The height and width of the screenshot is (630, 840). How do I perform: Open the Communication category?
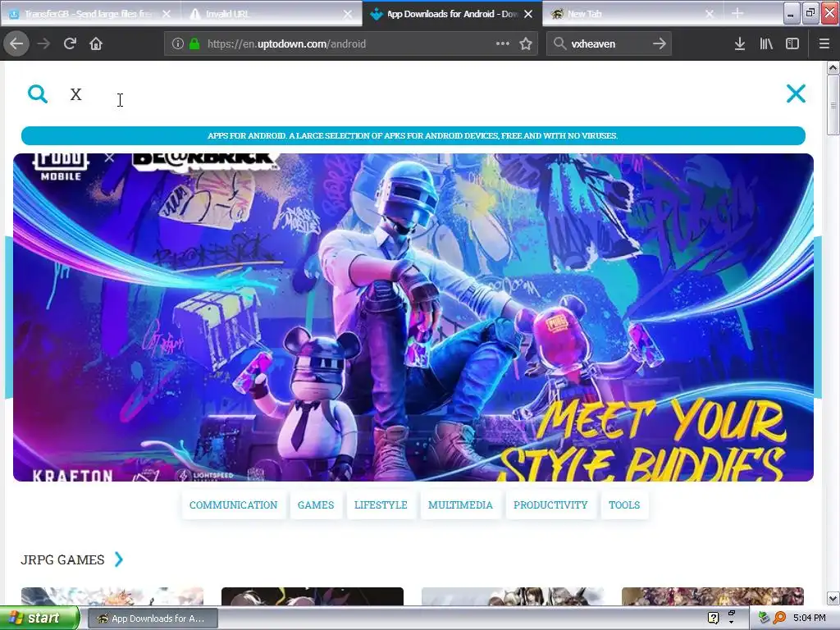tap(233, 505)
